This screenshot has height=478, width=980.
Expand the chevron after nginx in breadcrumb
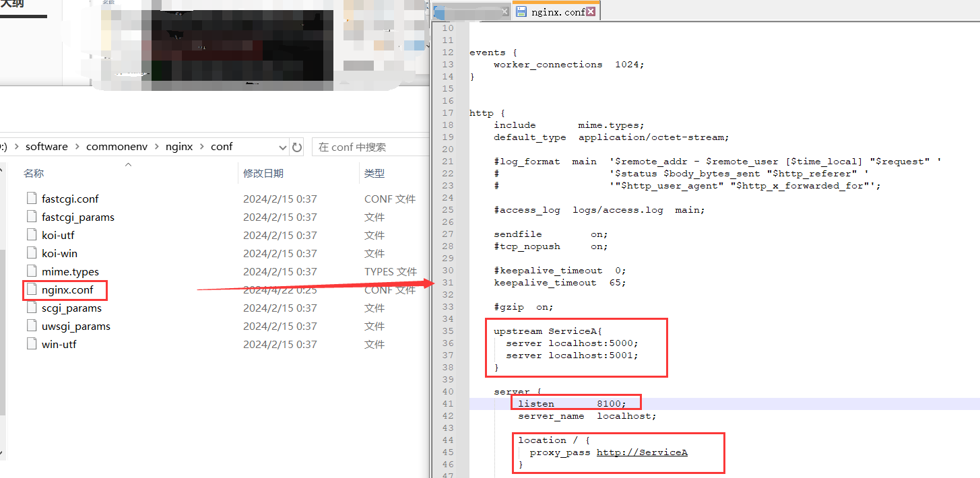click(202, 147)
